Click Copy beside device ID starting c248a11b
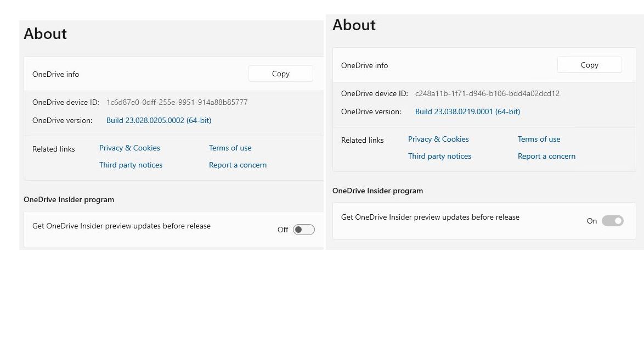The width and height of the screenshot is (644, 346). click(589, 65)
